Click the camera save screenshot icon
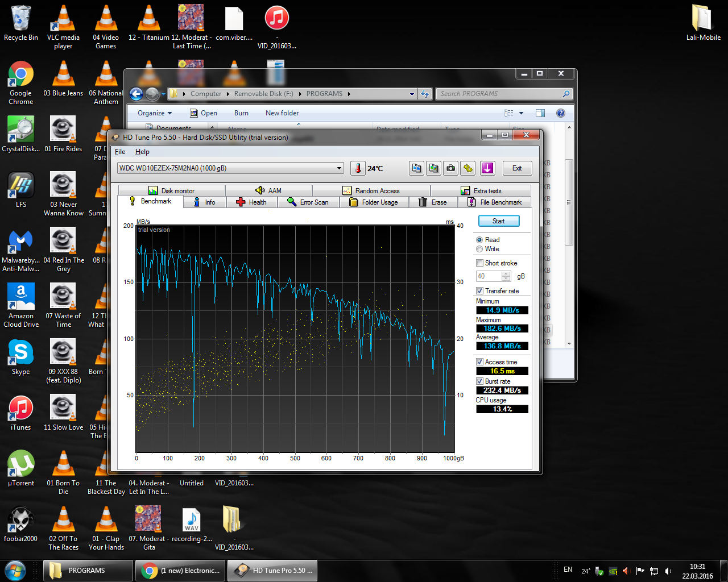Viewport: 728px width, 582px height. (x=451, y=168)
